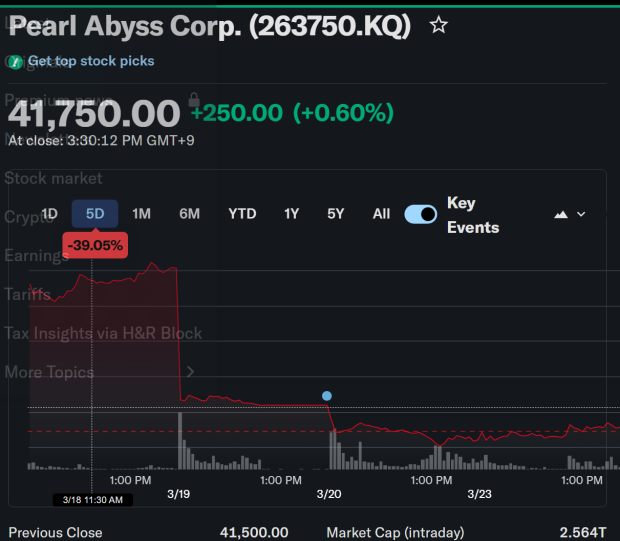620x541 pixels.
Task: Switch chart to 1M range
Action: 141,214
